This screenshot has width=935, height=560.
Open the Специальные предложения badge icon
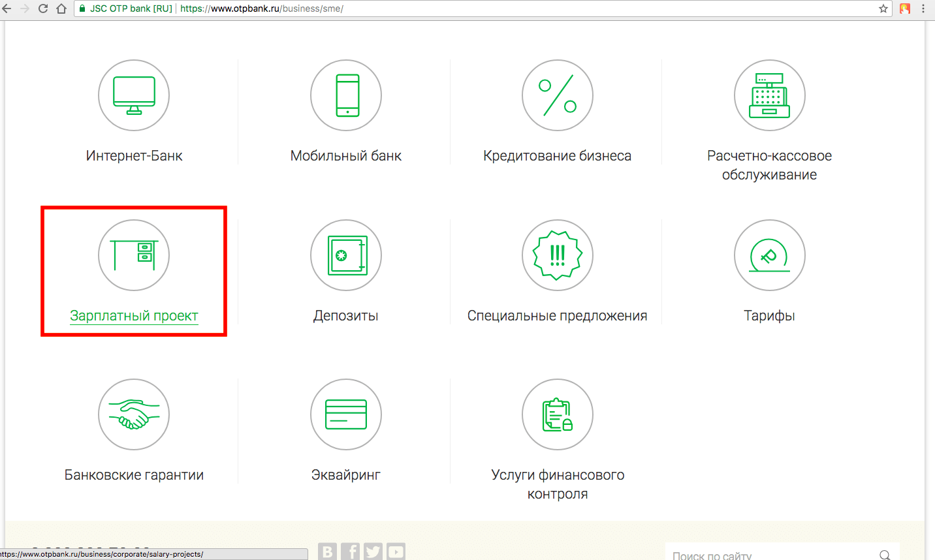point(558,255)
